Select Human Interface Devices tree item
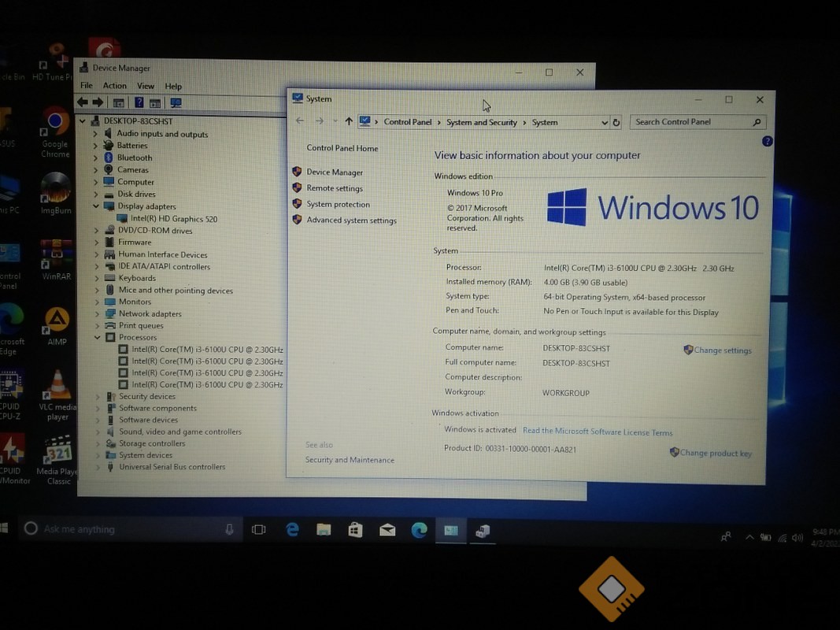The height and width of the screenshot is (630, 840). [163, 254]
